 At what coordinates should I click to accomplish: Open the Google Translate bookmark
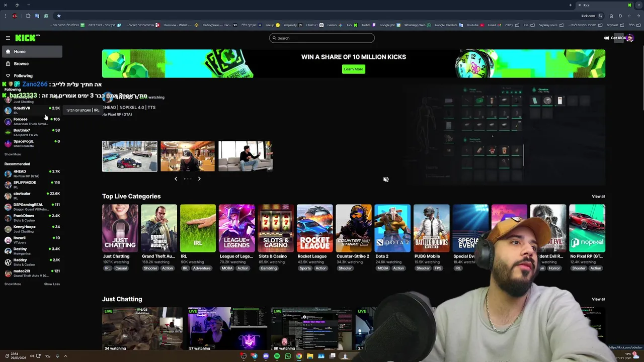[x=448, y=25]
